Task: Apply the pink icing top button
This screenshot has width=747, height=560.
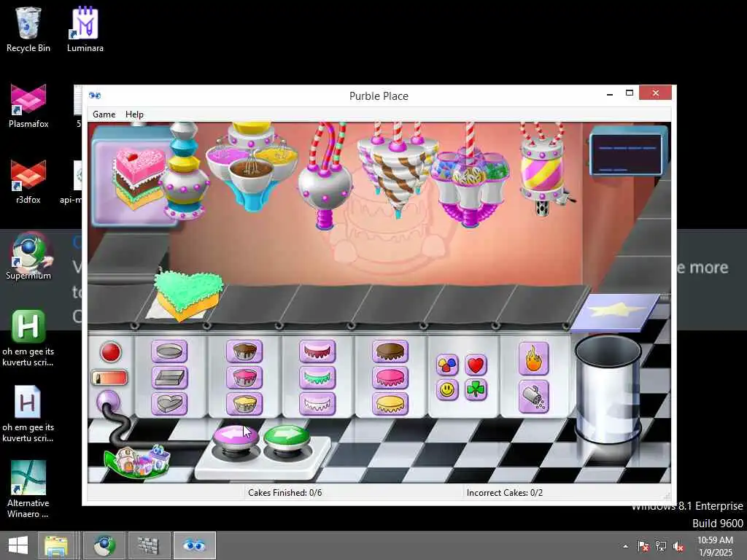Action: (x=390, y=378)
